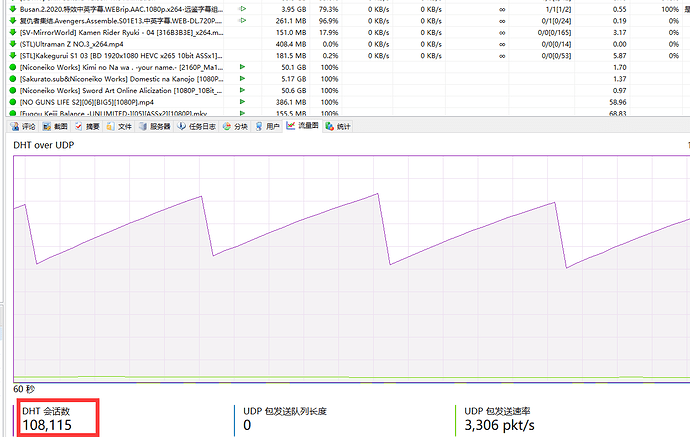Click the download arrow icon for Kakegurui S1 03
This screenshot has width=690, height=437.
[13, 55]
